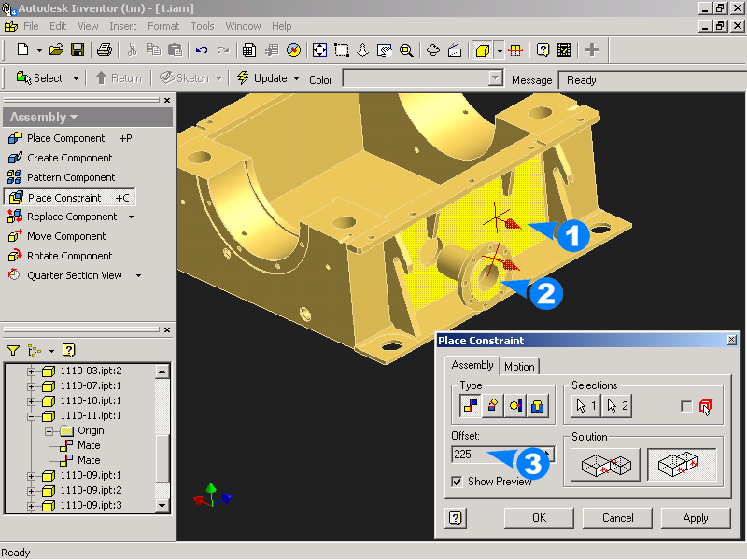Open the Assembly panel dropdown
Viewport: 747px width, 560px height.
pyautogui.click(x=74, y=118)
